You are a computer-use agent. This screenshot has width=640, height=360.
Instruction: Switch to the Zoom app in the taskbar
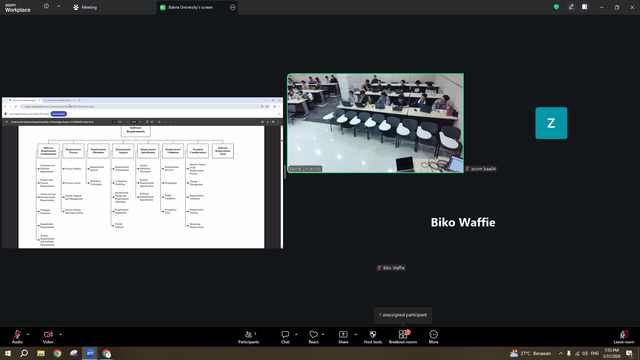click(x=90, y=353)
